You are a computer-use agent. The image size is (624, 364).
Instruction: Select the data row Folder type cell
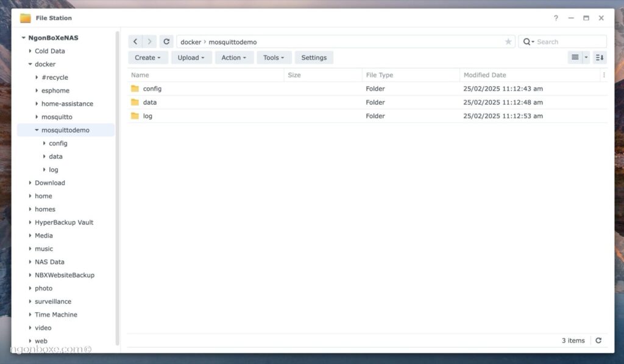pos(375,102)
